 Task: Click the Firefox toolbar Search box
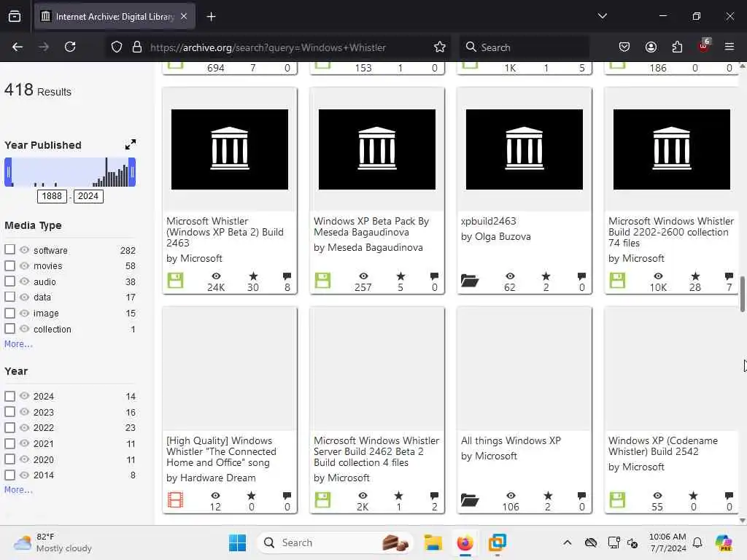click(x=524, y=47)
